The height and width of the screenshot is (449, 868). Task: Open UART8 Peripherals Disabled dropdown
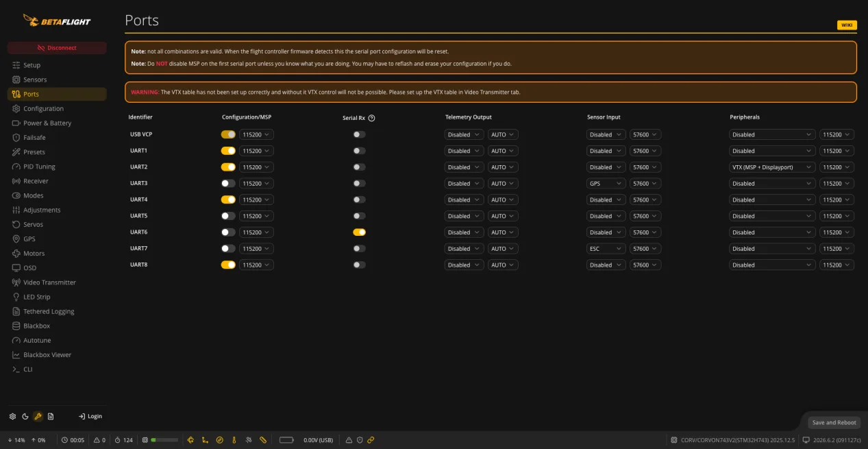772,265
